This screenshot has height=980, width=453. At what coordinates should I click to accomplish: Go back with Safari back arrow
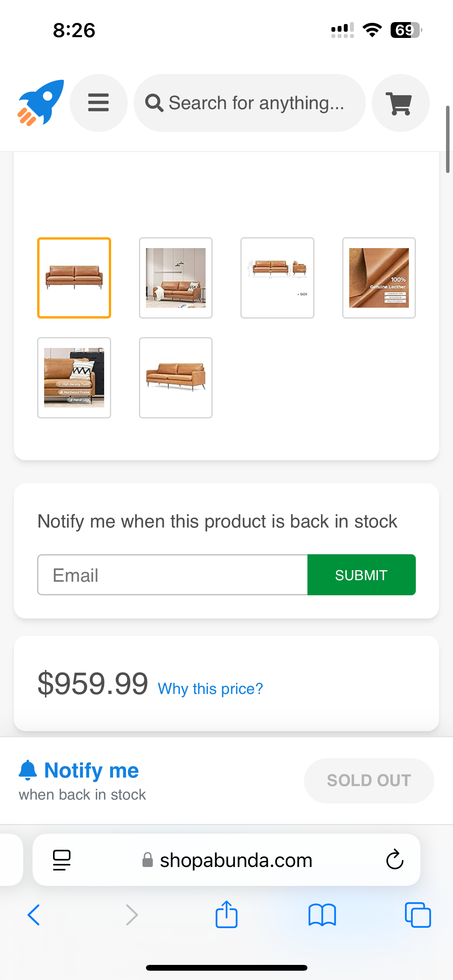34,915
